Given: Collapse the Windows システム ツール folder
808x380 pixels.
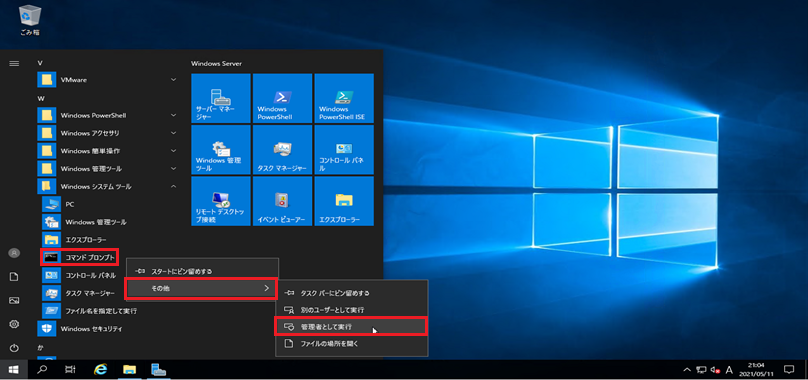Looking at the screenshot, I should pyautogui.click(x=108, y=186).
